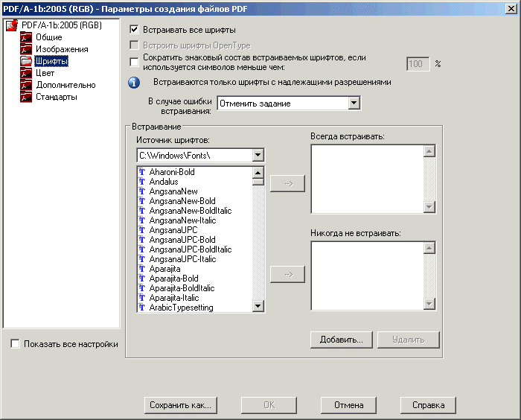Click the Отмена button
Screen dimensions: 521x420
(348, 405)
